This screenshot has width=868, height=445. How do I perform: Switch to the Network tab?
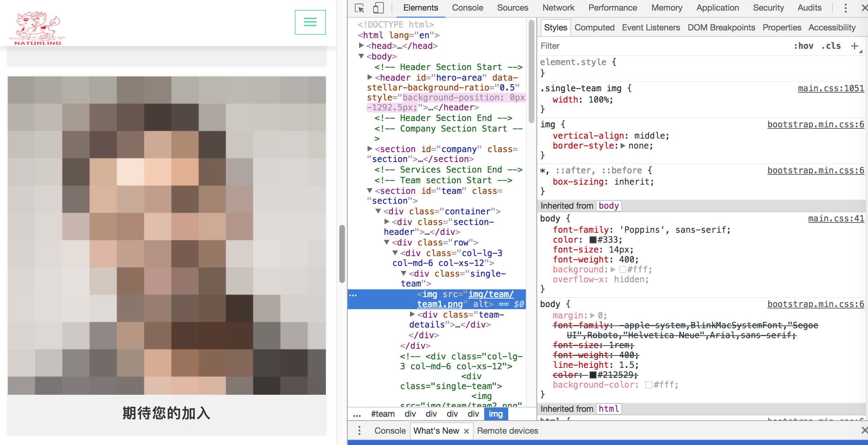(x=558, y=8)
